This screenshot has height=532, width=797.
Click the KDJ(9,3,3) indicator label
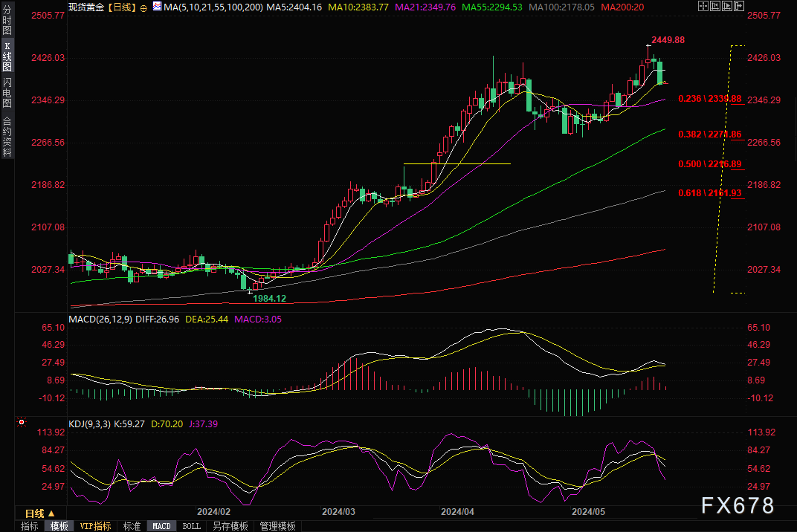click(89, 424)
